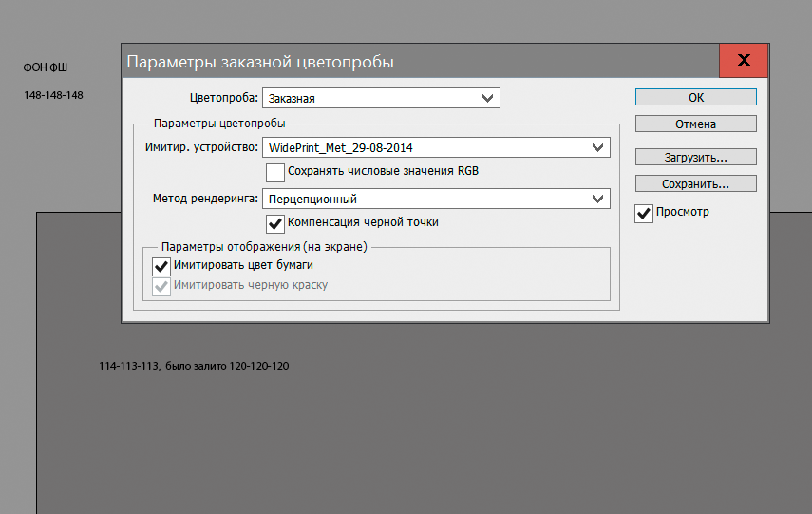Click the dialog title Параметры заказной цветопробы
This screenshot has width=812, height=514.
point(260,62)
